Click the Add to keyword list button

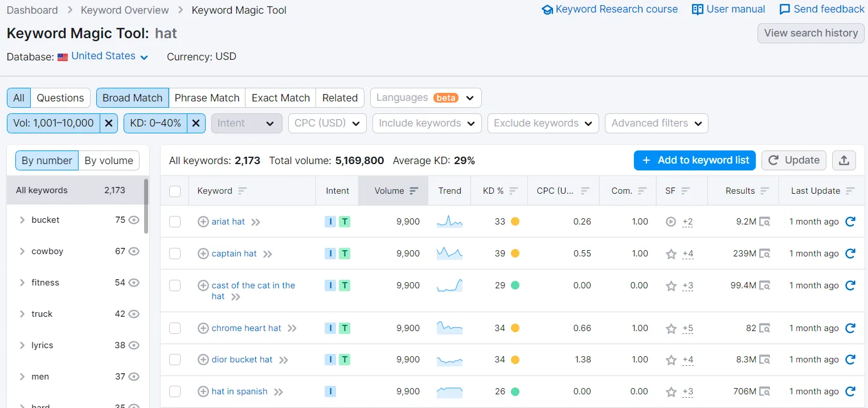[694, 160]
